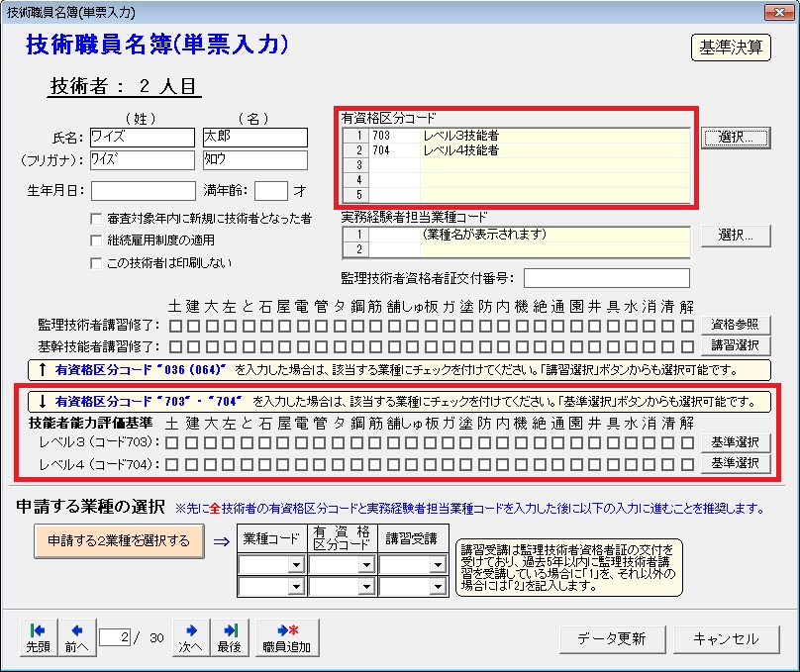
Task: Click the 基準決算 button
Action: pyautogui.click(x=731, y=48)
